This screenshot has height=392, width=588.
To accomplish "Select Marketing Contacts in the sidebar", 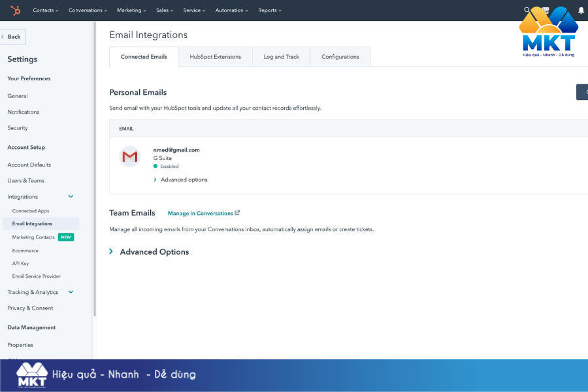I will click(x=33, y=237).
